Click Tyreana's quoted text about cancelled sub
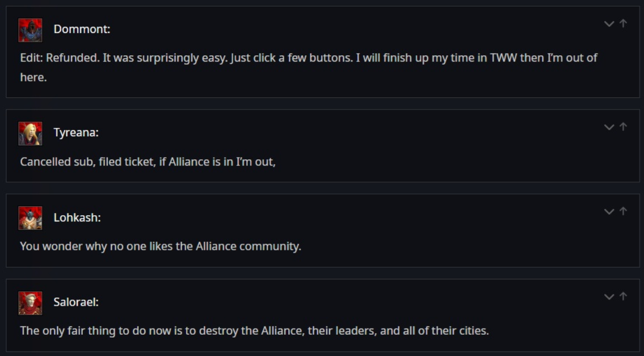Viewport: 644px width, 356px height. (x=148, y=162)
